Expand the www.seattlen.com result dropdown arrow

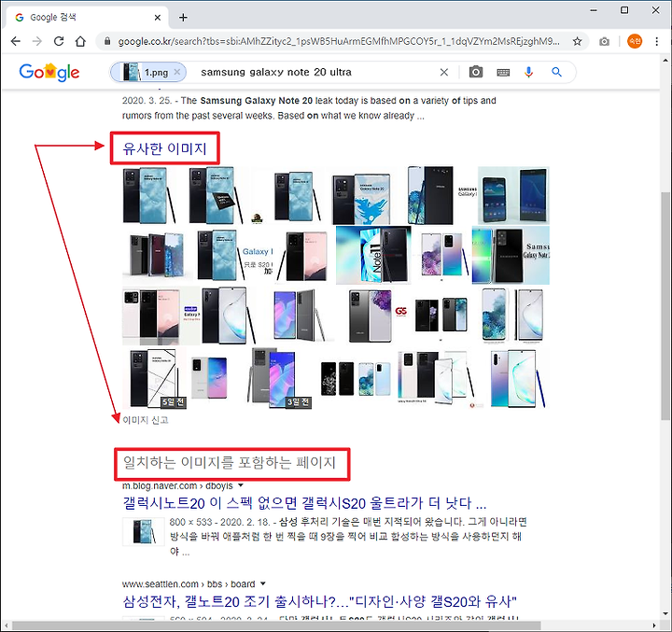tap(263, 583)
